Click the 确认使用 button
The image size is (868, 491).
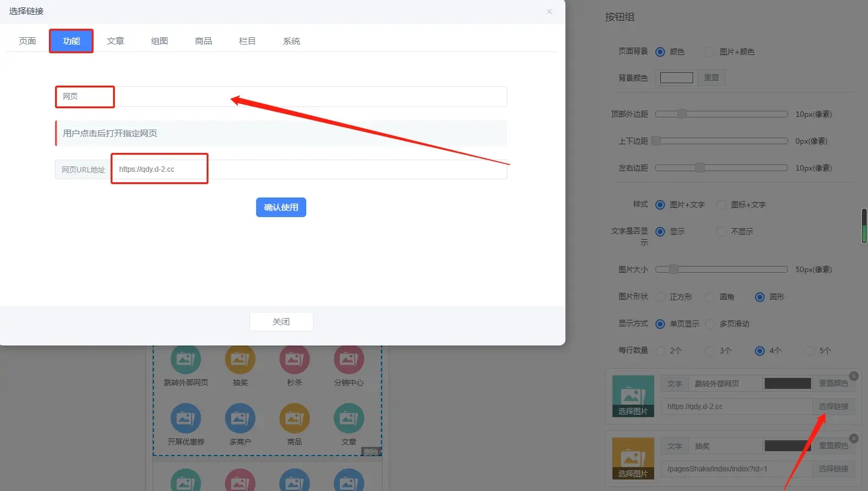coord(281,207)
